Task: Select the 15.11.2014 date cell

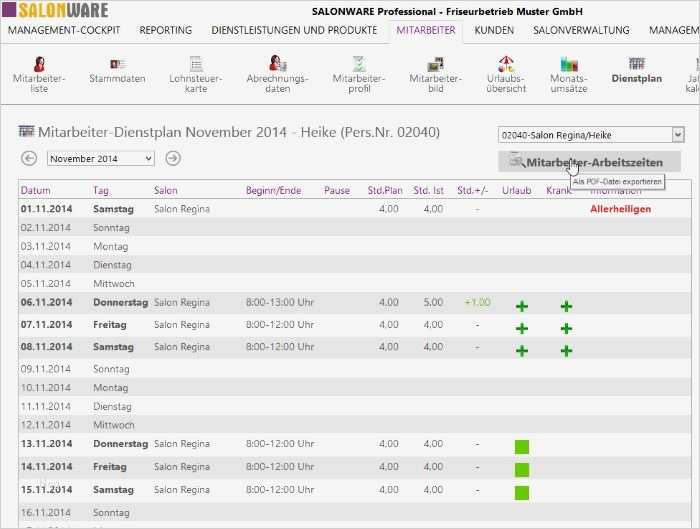Action: point(46,490)
